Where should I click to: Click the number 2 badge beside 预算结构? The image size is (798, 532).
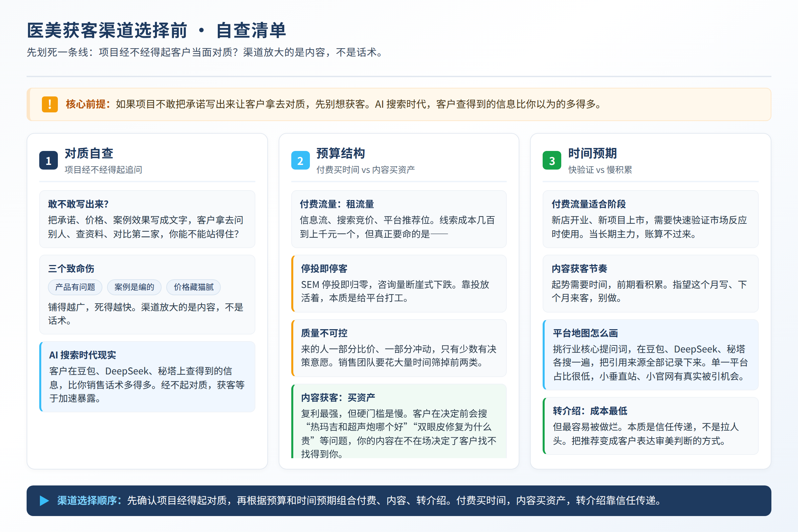coord(300,161)
